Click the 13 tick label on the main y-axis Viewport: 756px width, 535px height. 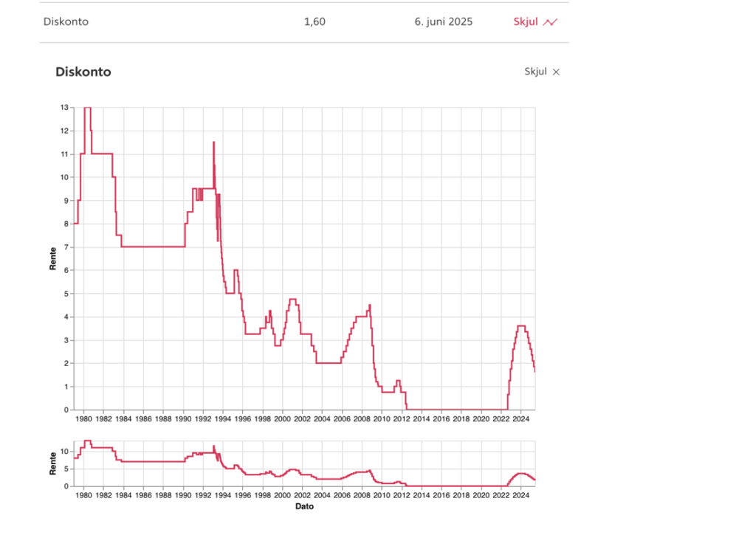(x=65, y=108)
